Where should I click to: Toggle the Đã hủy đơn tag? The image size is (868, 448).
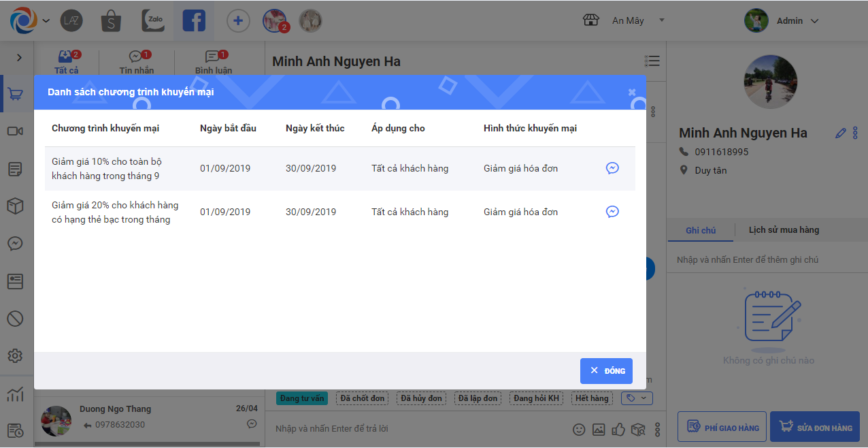(x=421, y=398)
